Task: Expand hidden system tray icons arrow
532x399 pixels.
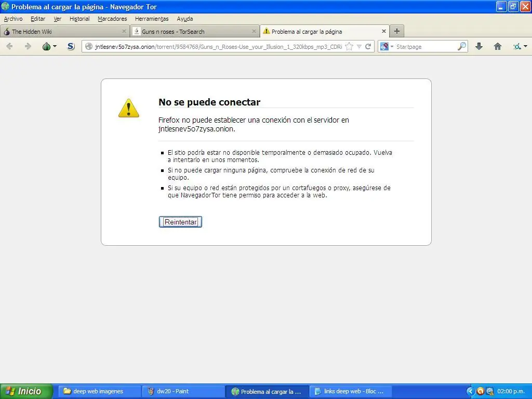Action: point(470,391)
